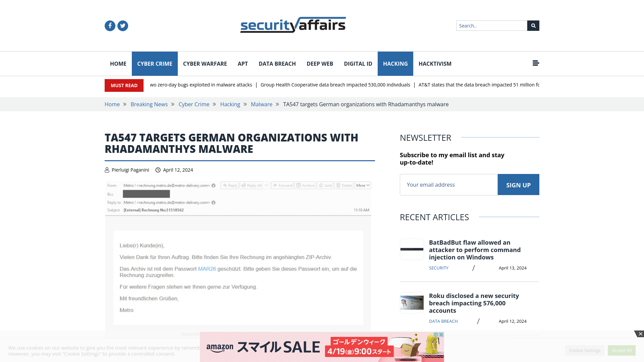
Task: Click the Security Affairs home logo
Action: (293, 24)
